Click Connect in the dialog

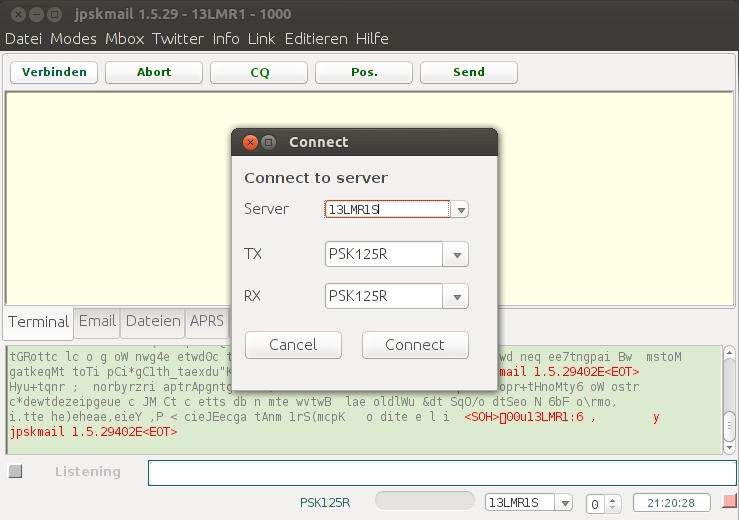coord(415,345)
